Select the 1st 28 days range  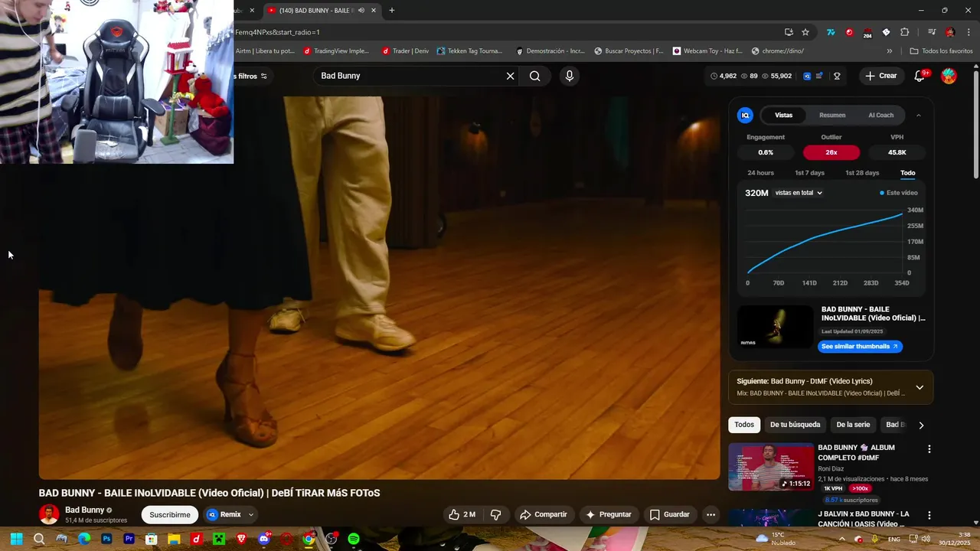[862, 173]
